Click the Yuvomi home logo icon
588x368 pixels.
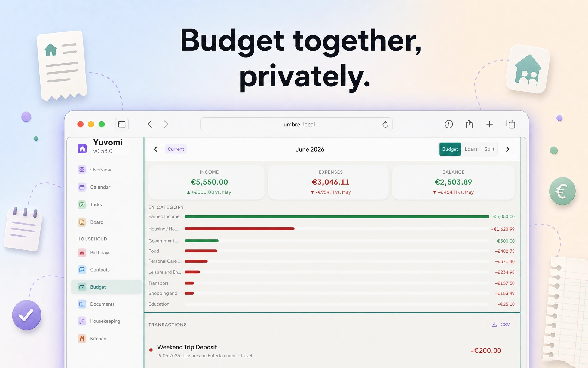pyautogui.click(x=82, y=149)
